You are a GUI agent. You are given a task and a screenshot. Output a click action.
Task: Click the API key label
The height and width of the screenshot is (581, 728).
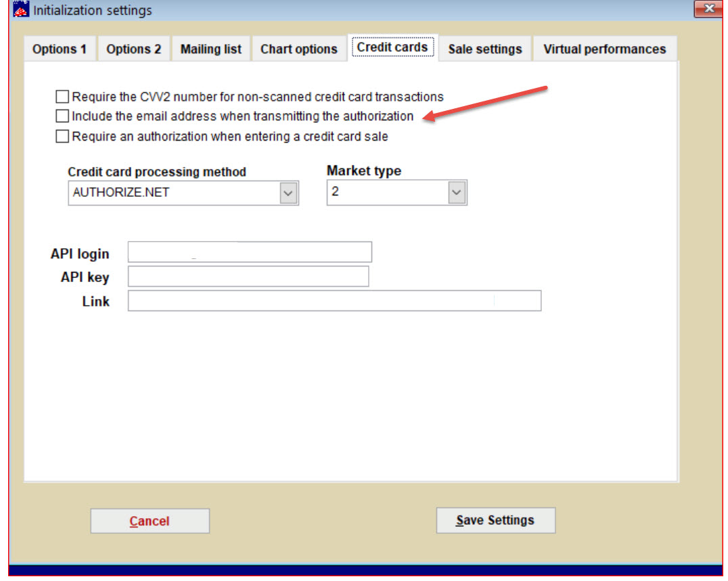click(x=85, y=277)
